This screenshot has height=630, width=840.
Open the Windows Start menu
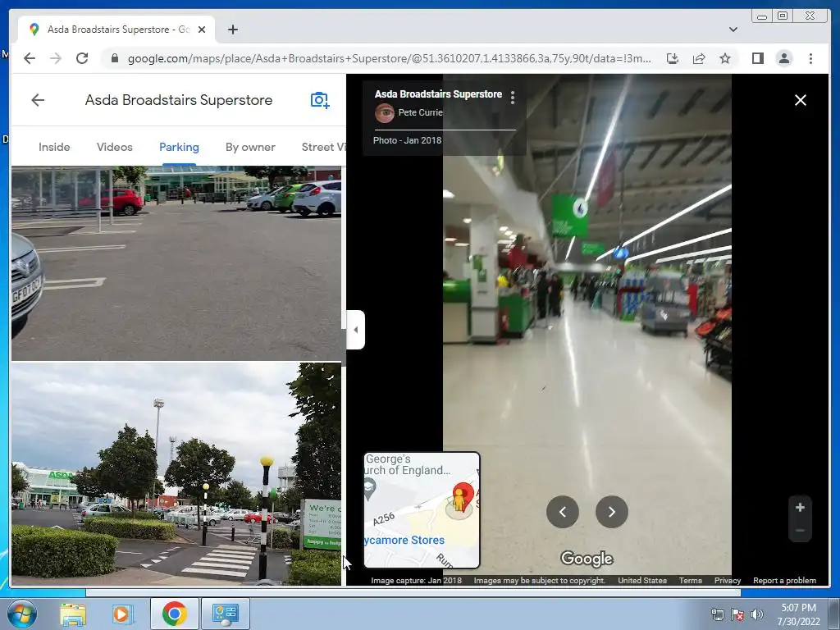[22, 614]
